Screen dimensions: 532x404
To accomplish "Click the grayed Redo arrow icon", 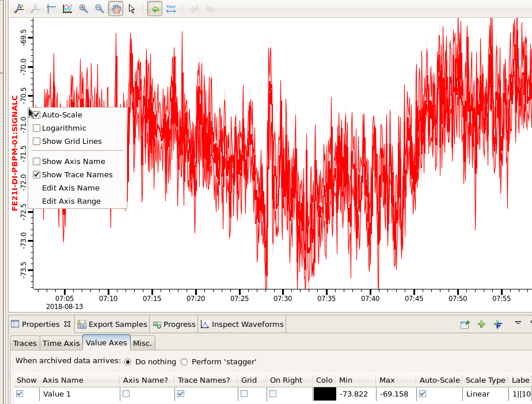I will point(210,9).
